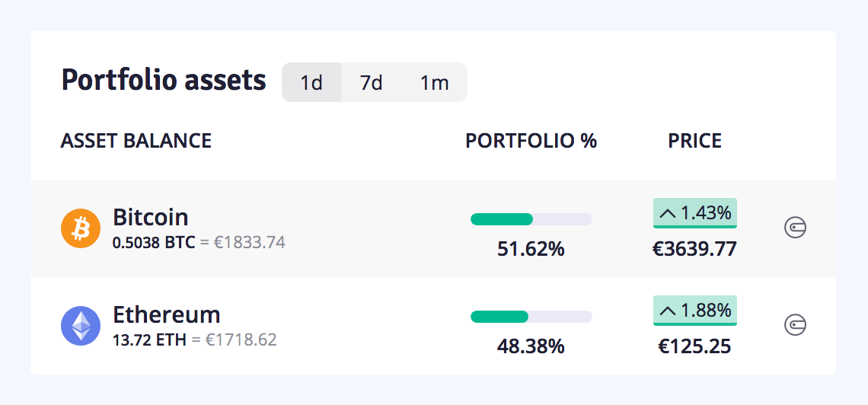Open the wallet icon in Bitcoin row
Image resolution: width=868 pixels, height=405 pixels.
pyautogui.click(x=795, y=228)
